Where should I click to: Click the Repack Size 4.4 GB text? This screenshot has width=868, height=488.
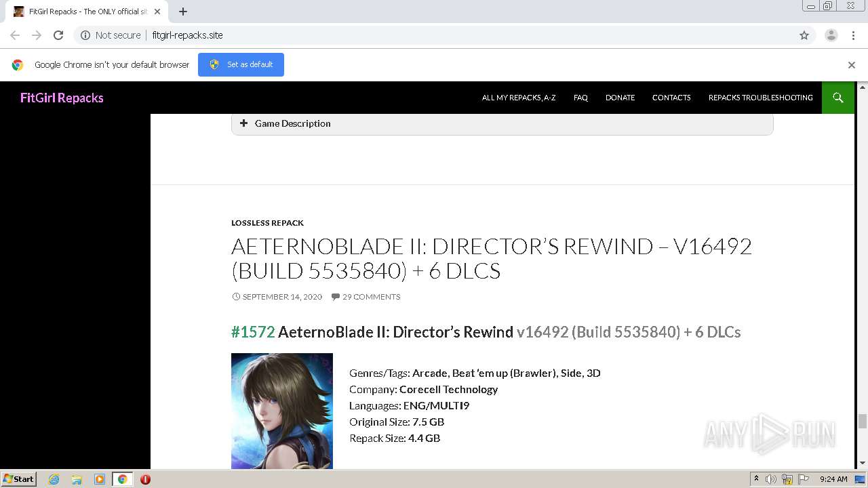point(395,438)
